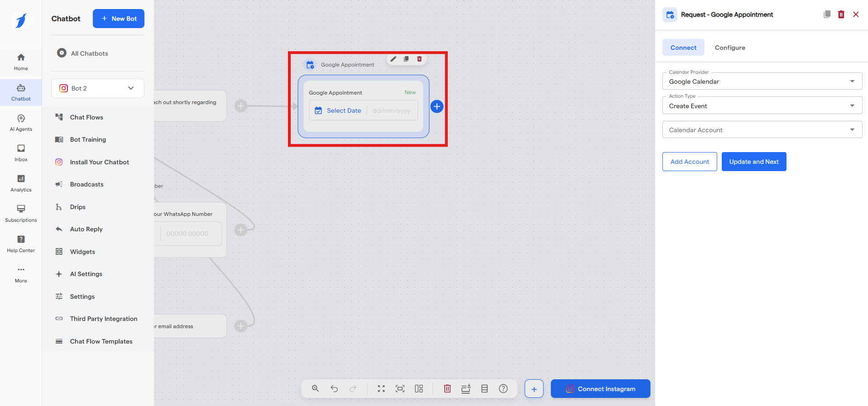Open help from the question mark in the bottom toolbar
The width and height of the screenshot is (868, 406).
click(x=503, y=388)
